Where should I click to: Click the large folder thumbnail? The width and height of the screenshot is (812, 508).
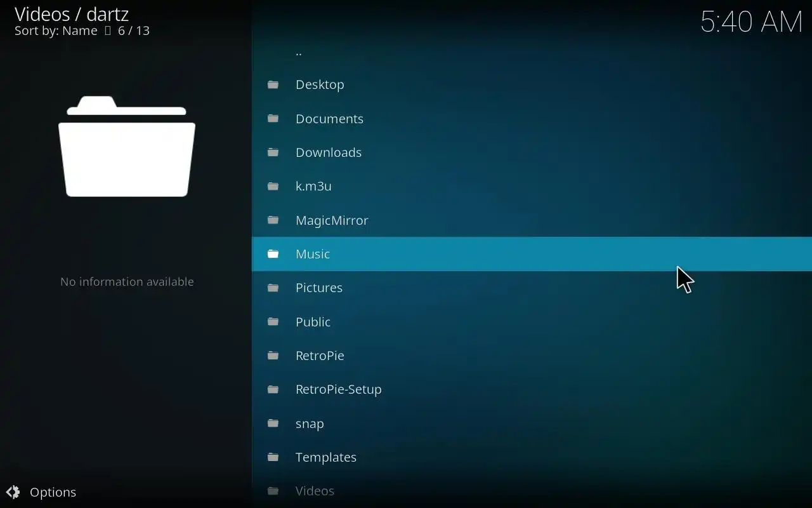click(127, 147)
